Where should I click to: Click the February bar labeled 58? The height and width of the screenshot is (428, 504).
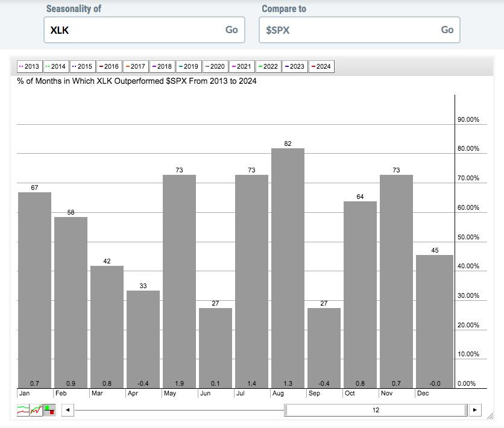(x=71, y=303)
